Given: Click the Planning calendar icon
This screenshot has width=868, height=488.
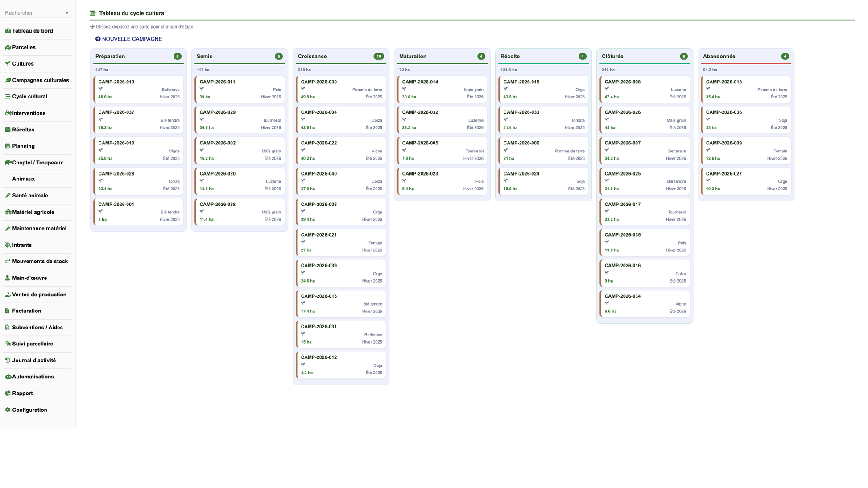Looking at the screenshot, I should tap(8, 146).
